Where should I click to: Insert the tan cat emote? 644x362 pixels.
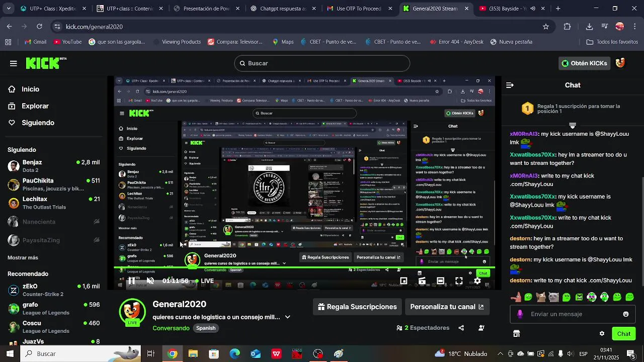pyautogui.click(x=541, y=297)
